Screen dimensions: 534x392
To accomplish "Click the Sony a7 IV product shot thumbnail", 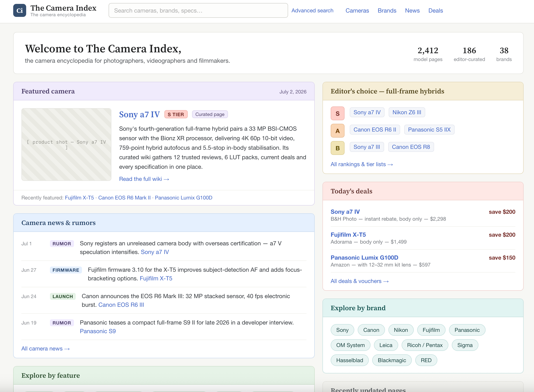I will 66,145.
